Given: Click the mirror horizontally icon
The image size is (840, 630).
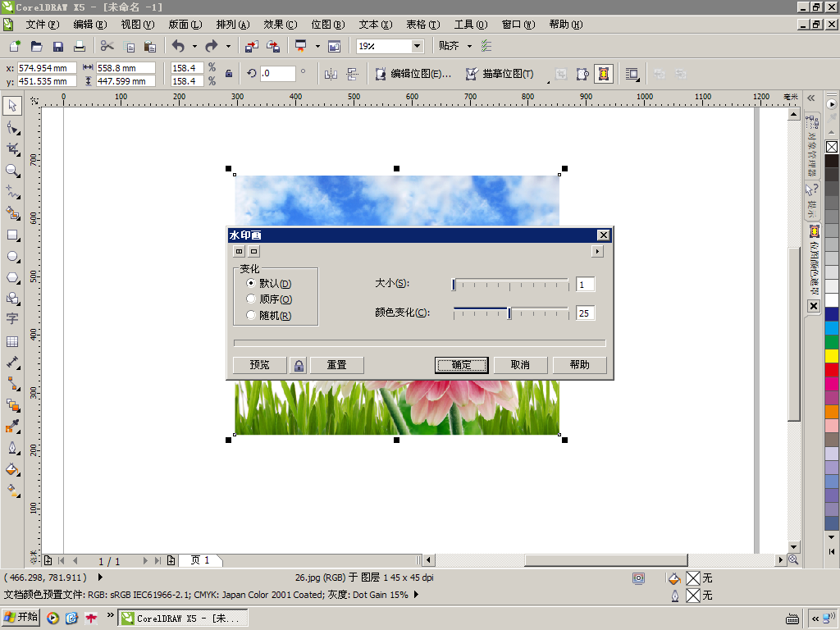Looking at the screenshot, I should pyautogui.click(x=331, y=74).
